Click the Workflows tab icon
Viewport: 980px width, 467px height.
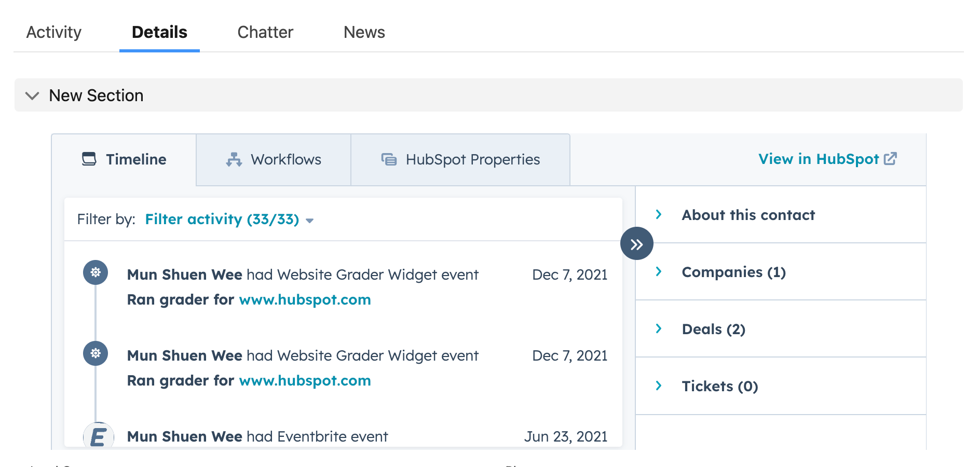click(x=234, y=159)
